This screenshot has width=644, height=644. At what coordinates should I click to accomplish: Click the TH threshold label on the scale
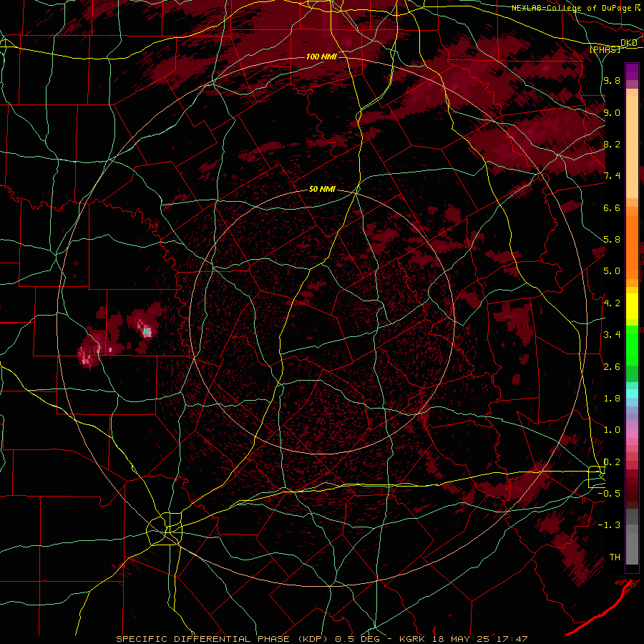pos(615,557)
